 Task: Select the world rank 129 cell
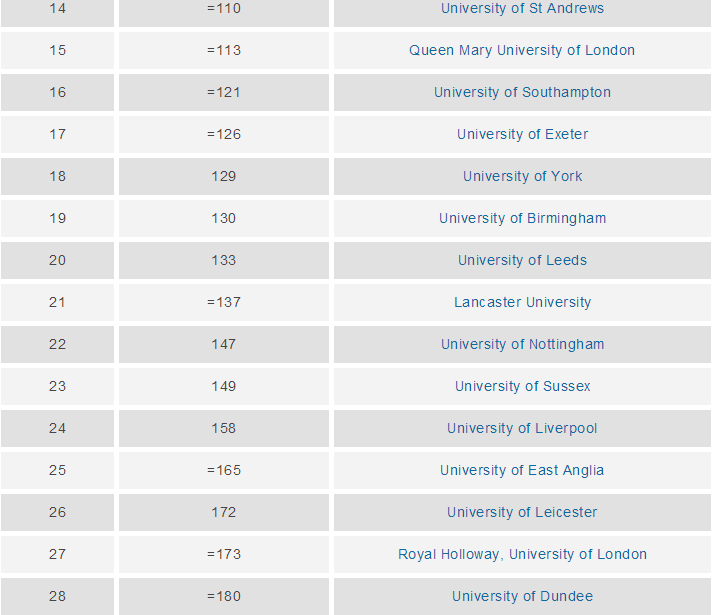pyautogui.click(x=224, y=177)
